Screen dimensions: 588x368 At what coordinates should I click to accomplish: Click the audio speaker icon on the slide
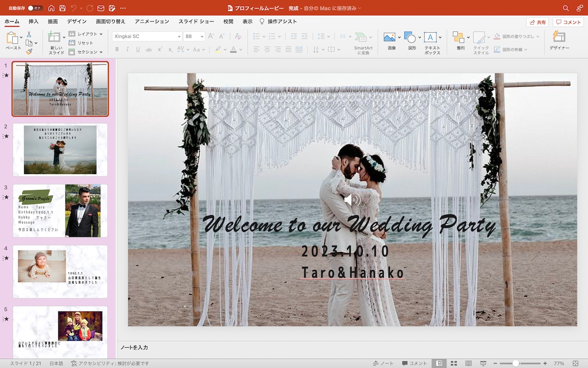(352, 200)
